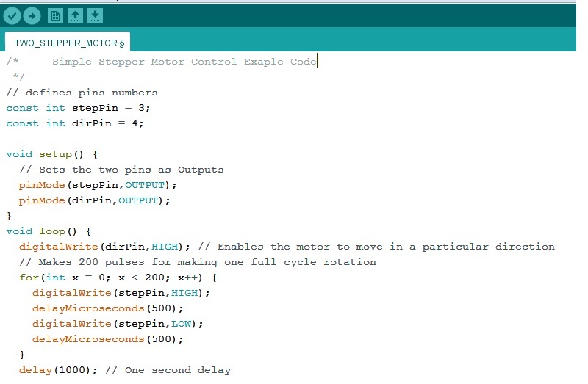
Task: Click the void loop() function header
Action: tap(49, 231)
